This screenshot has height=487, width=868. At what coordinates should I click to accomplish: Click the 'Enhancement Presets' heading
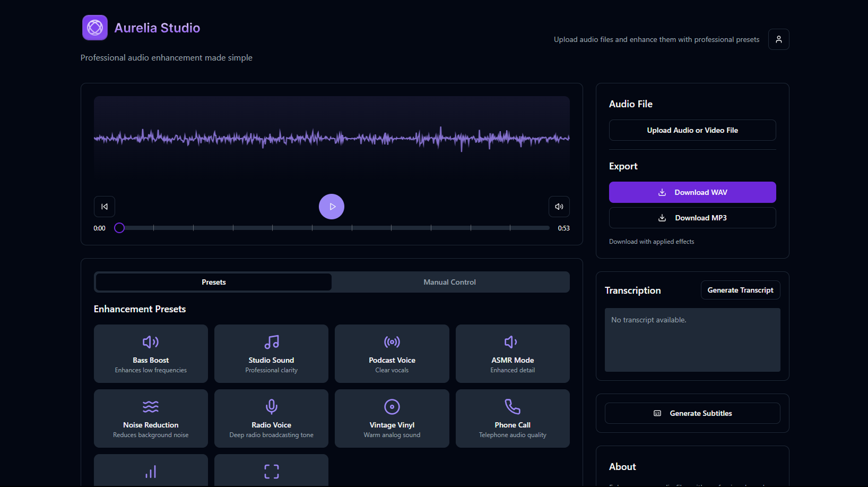140,309
